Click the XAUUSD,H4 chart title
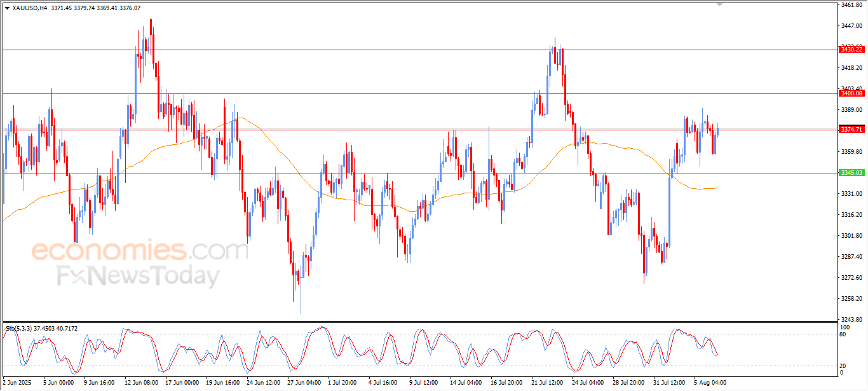The width and height of the screenshot is (868, 391). coord(30,8)
